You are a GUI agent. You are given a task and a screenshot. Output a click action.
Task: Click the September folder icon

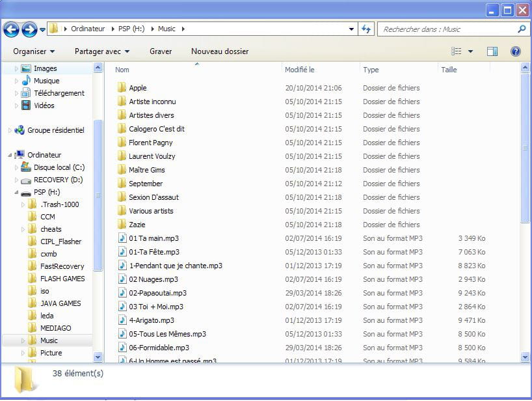pos(122,184)
